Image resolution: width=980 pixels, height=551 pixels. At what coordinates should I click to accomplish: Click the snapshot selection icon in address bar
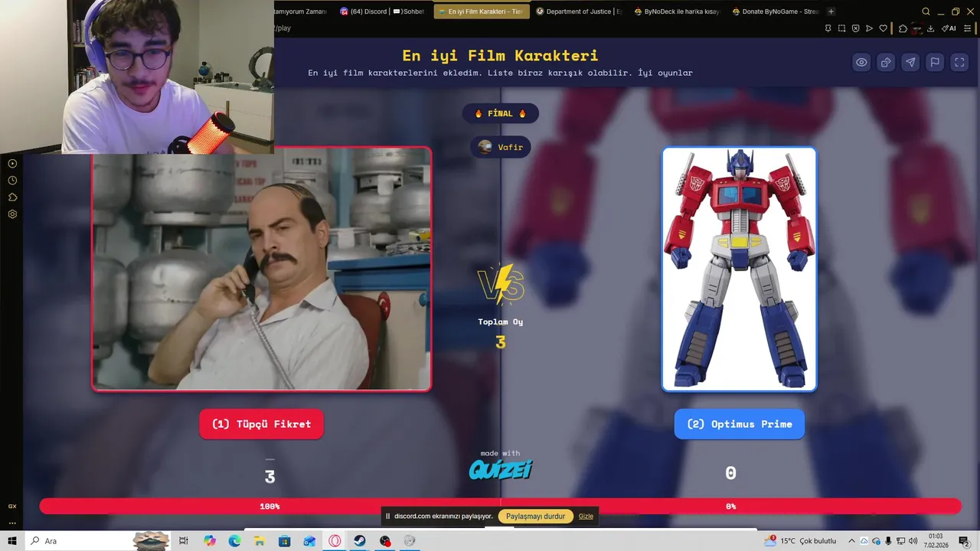[x=841, y=28]
